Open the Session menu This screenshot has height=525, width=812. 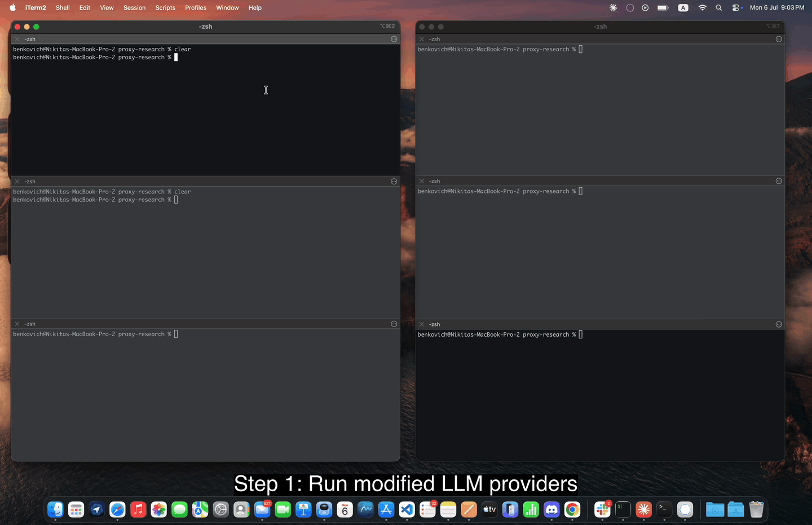click(134, 8)
